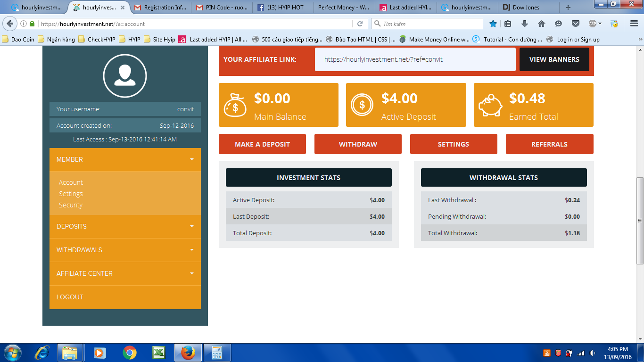Viewport: 644px width, 362px height.
Task: Open the Make Money Online bookmark
Action: click(x=434, y=40)
